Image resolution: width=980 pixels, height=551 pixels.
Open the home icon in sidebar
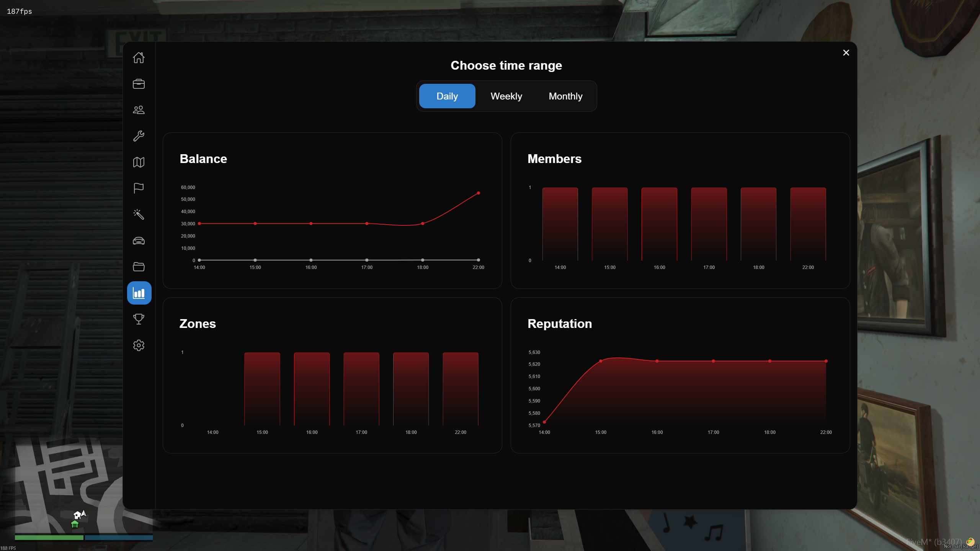coord(139,58)
